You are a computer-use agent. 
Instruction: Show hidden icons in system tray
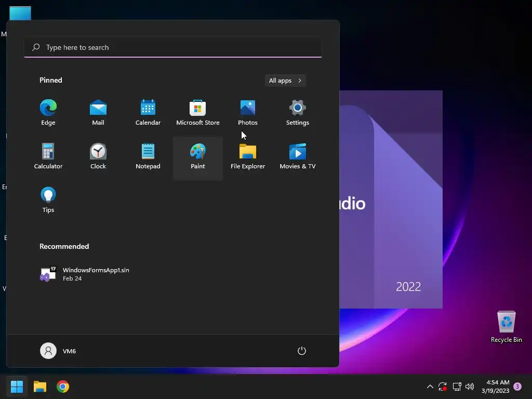(x=430, y=387)
